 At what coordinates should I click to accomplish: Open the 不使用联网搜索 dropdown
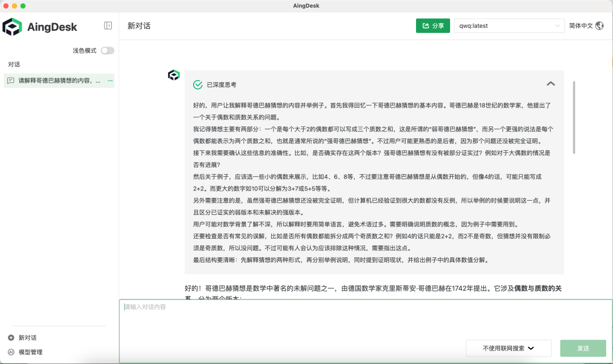(508, 348)
